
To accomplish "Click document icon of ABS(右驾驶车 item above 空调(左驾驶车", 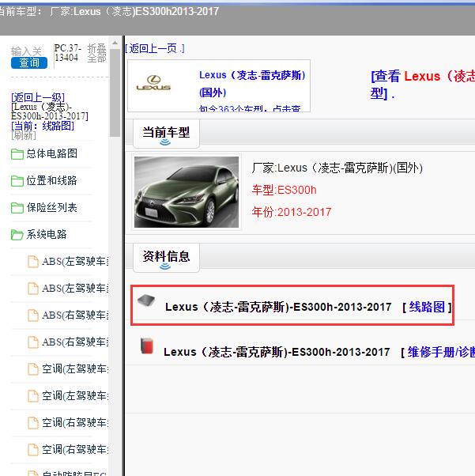I will (33, 342).
